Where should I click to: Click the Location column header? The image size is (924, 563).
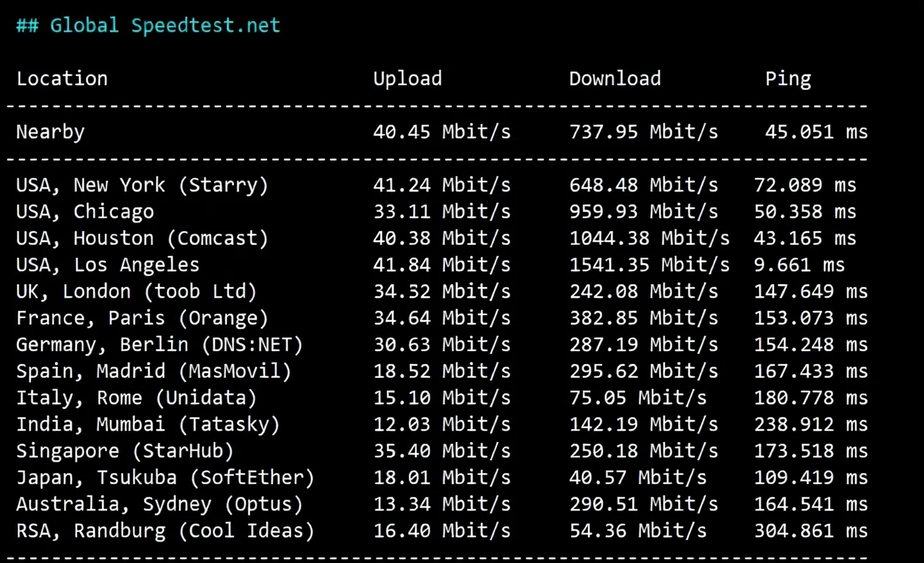click(62, 78)
